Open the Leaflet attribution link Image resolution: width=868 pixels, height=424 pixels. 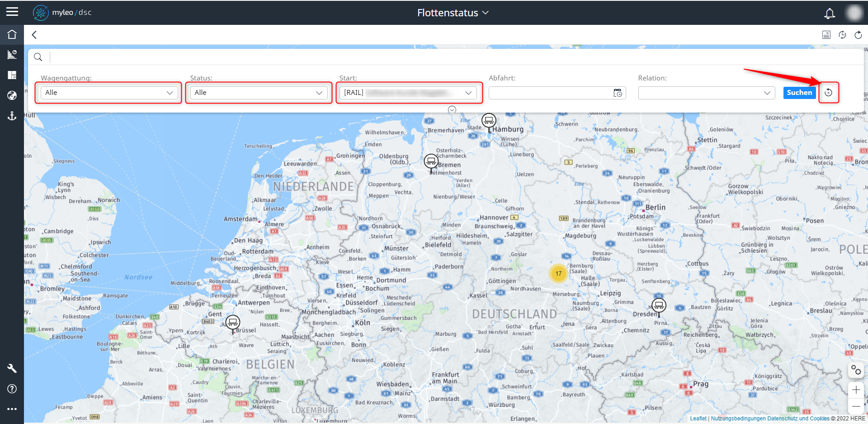point(698,419)
